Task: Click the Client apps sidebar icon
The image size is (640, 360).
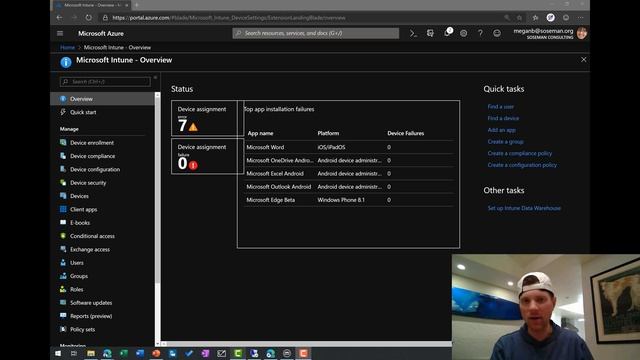Action: [x=63, y=209]
